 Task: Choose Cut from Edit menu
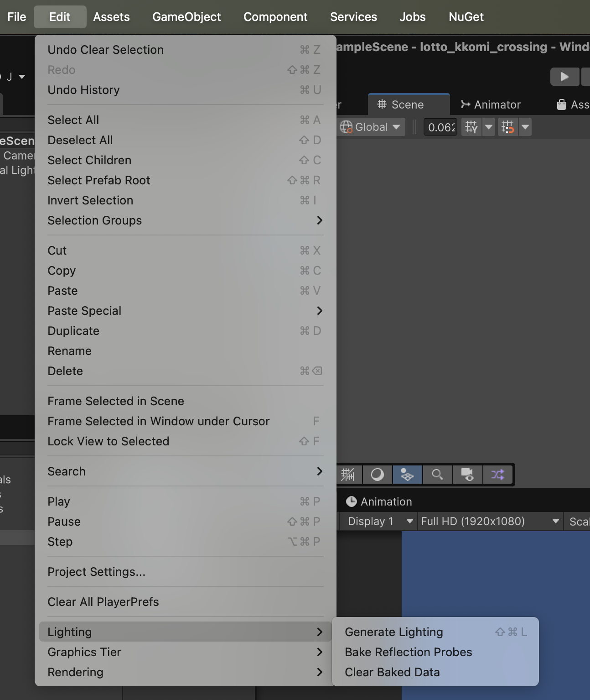(185, 251)
